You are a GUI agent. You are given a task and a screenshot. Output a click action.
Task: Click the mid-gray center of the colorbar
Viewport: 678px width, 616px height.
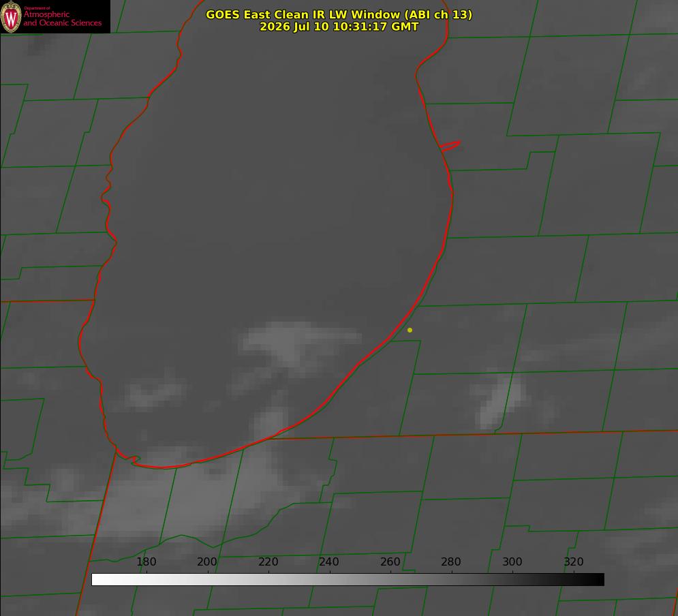coord(348,580)
